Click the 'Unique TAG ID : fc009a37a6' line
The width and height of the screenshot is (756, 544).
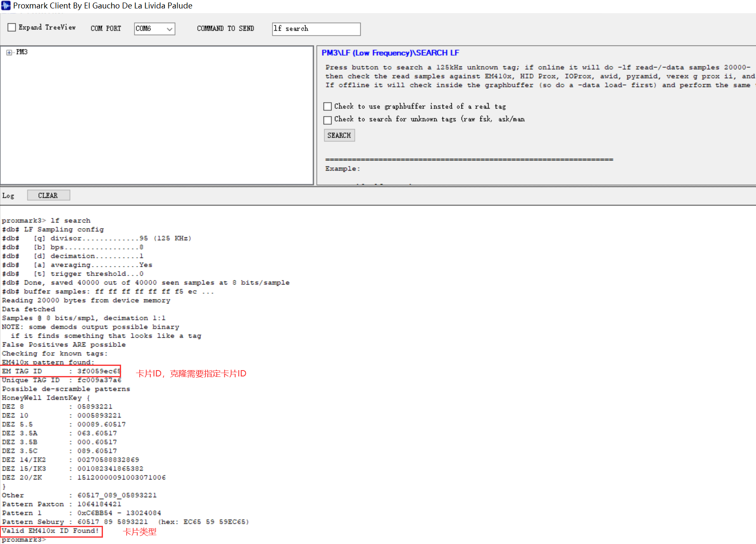pyautogui.click(x=62, y=380)
